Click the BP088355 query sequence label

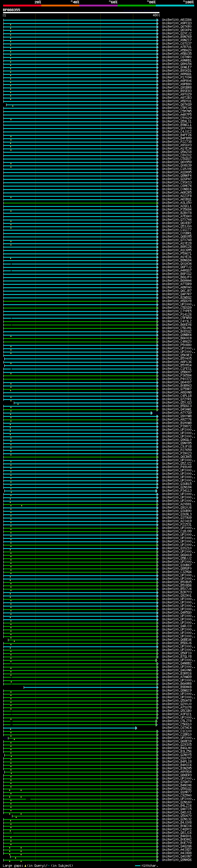click(11, 10)
